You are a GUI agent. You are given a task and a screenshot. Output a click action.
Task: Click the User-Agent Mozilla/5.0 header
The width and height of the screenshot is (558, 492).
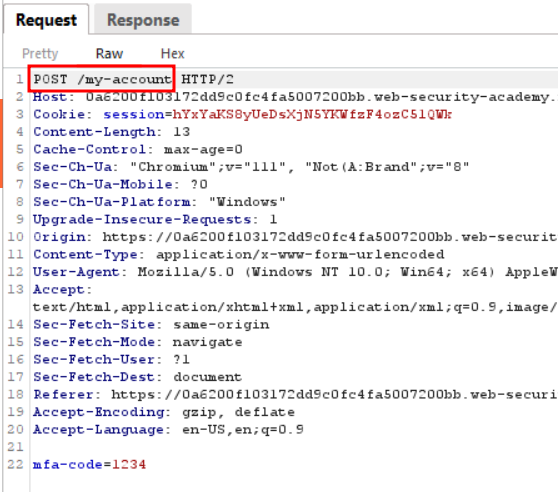pyautogui.click(x=295, y=271)
